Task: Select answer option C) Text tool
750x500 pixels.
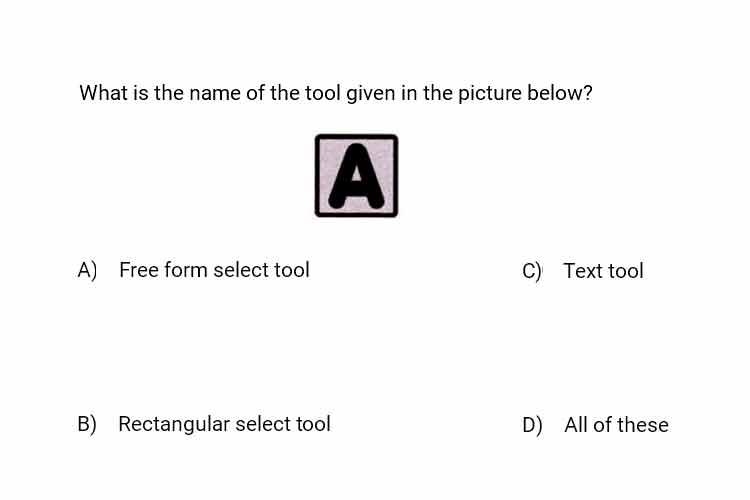Action: tap(583, 271)
